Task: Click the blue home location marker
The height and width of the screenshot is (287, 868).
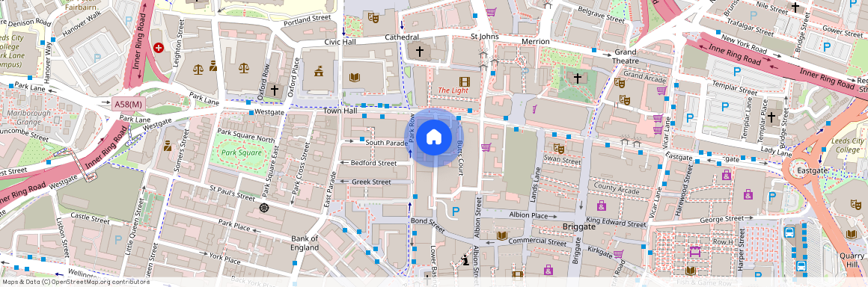Action: tap(434, 137)
